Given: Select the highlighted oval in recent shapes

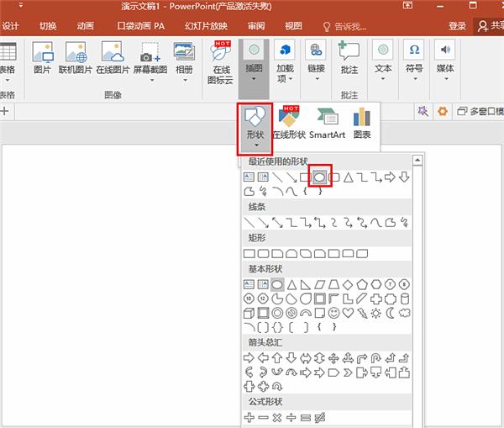Looking at the screenshot, I should (x=320, y=177).
